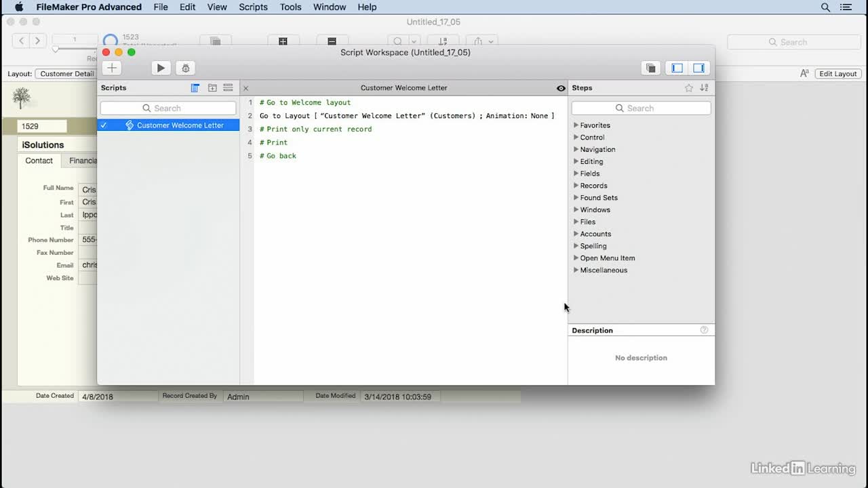
Task: Open the Help menu
Action: (x=367, y=7)
